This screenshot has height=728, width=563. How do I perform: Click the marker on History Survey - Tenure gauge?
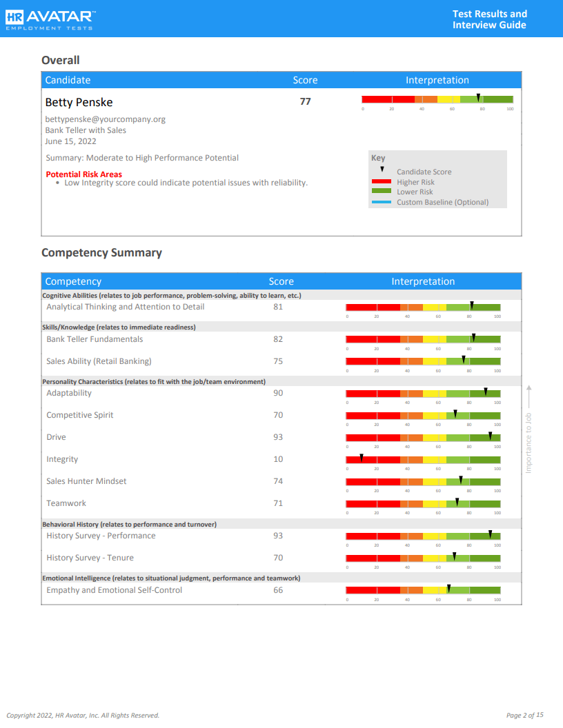pos(455,554)
